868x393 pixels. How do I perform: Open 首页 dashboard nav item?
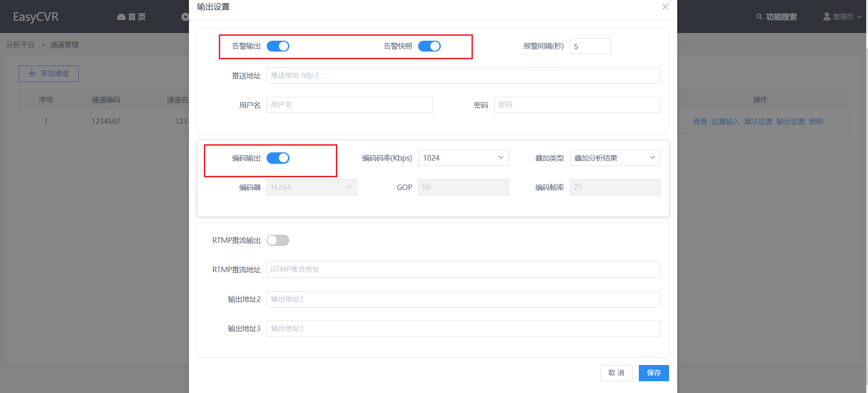click(x=132, y=17)
